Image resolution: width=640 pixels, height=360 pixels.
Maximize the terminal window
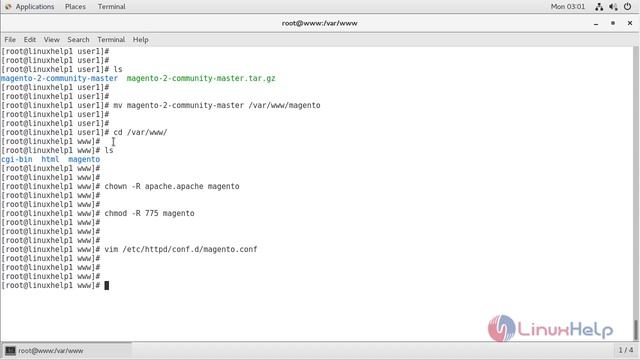pyautogui.click(x=613, y=23)
